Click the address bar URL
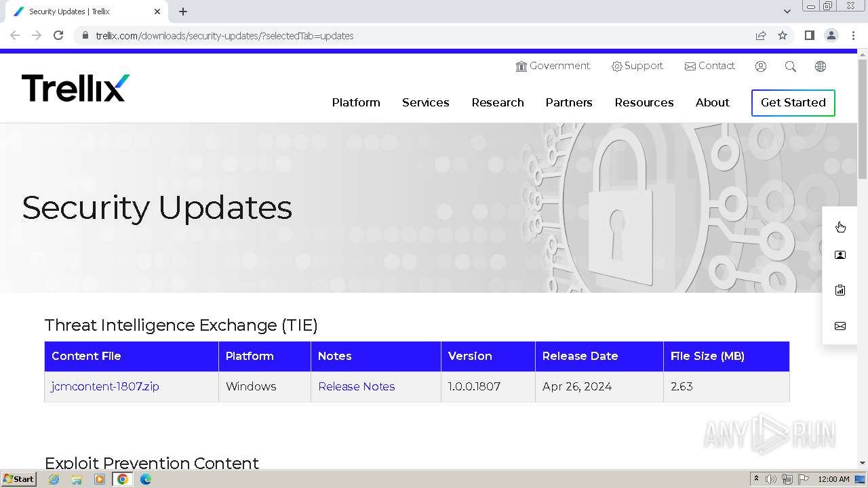The height and width of the screenshot is (488, 868). point(224,36)
